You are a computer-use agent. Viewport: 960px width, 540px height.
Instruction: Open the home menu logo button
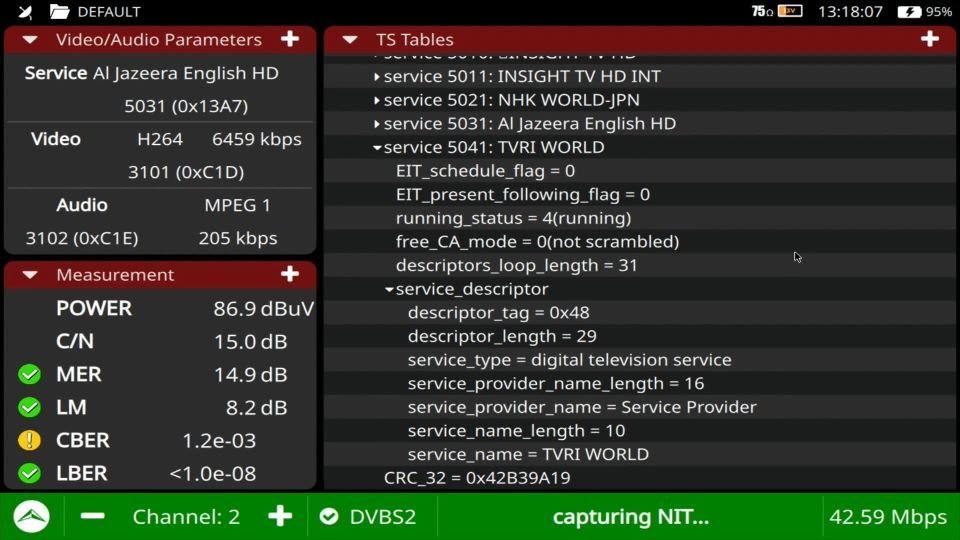pyautogui.click(x=32, y=517)
